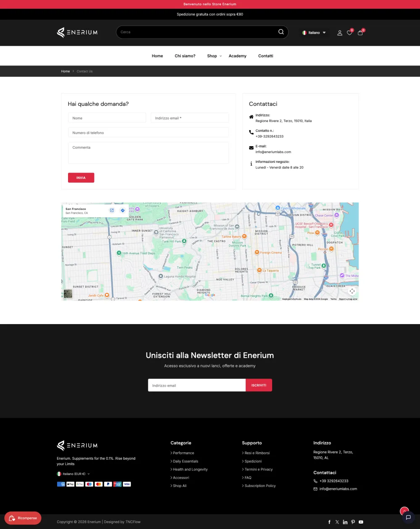Click the PayPal payment icon
The image size is (420, 529).
[108, 484]
